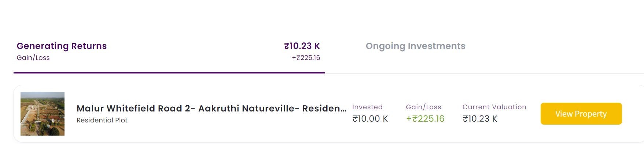Viewport: 644px width, 144px height.
Task: Click the green +₹225.16 gain value
Action: tap(425, 119)
